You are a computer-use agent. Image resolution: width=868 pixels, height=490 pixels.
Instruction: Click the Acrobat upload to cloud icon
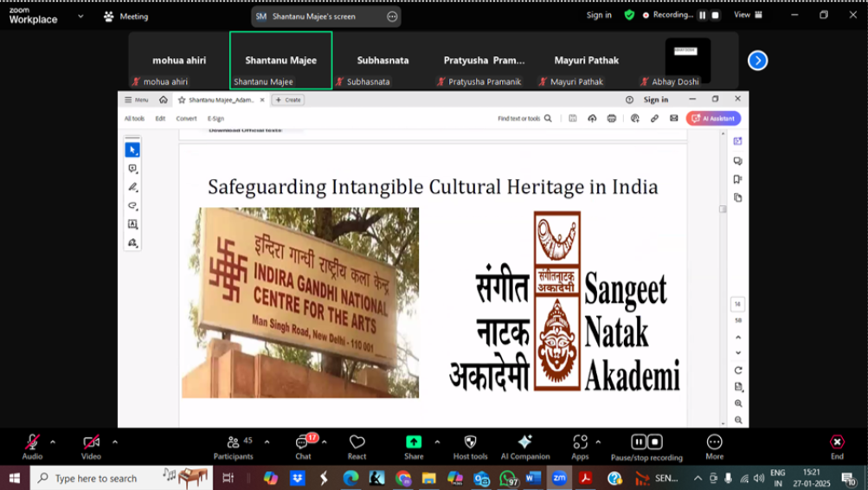pos(592,119)
